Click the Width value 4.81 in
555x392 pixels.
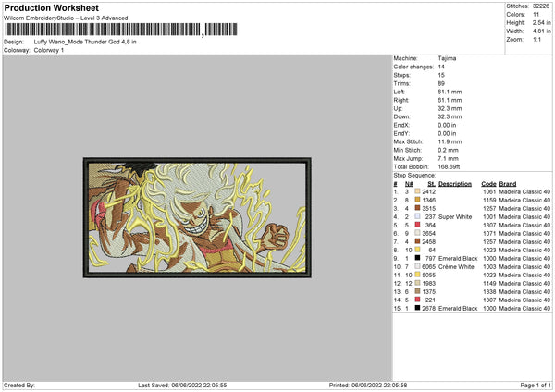pyautogui.click(x=541, y=31)
